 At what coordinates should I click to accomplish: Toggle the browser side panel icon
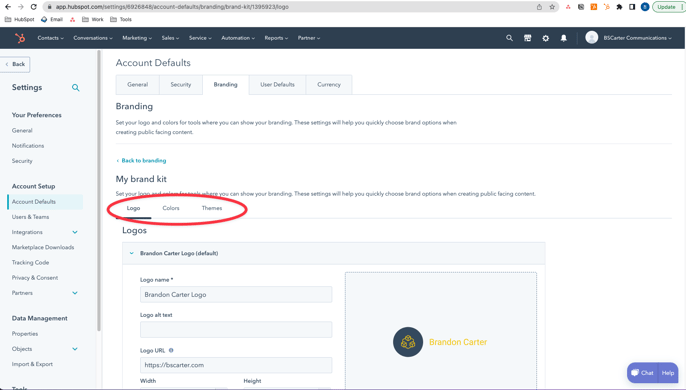click(x=632, y=7)
